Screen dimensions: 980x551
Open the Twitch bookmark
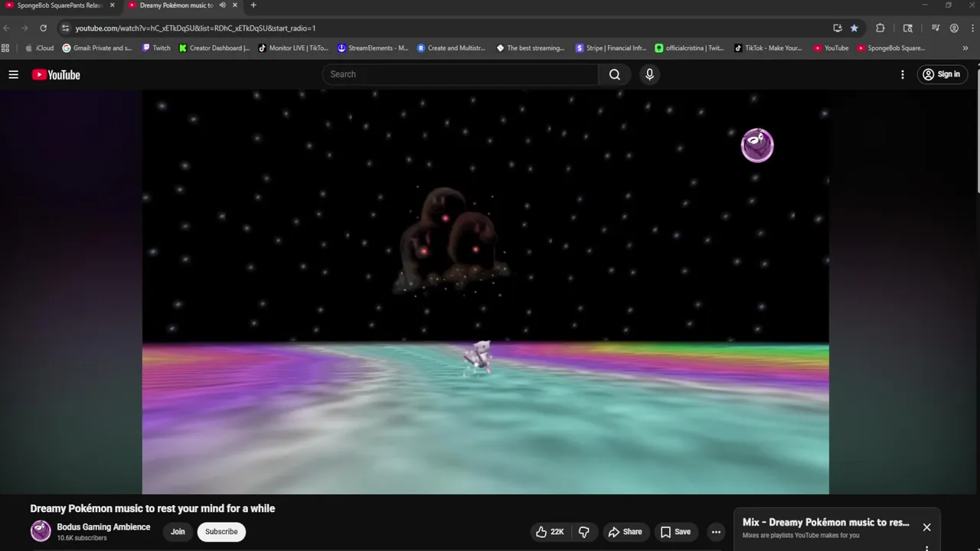(157, 48)
